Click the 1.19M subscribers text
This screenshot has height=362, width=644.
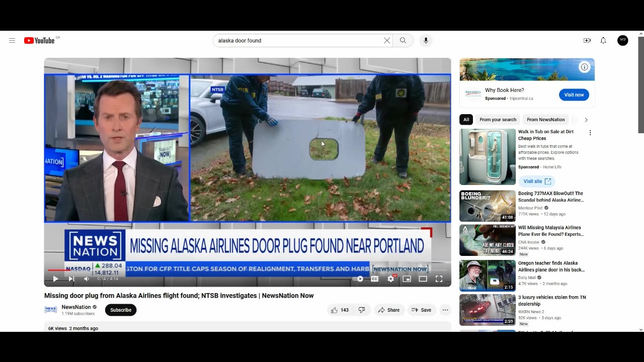point(78,314)
